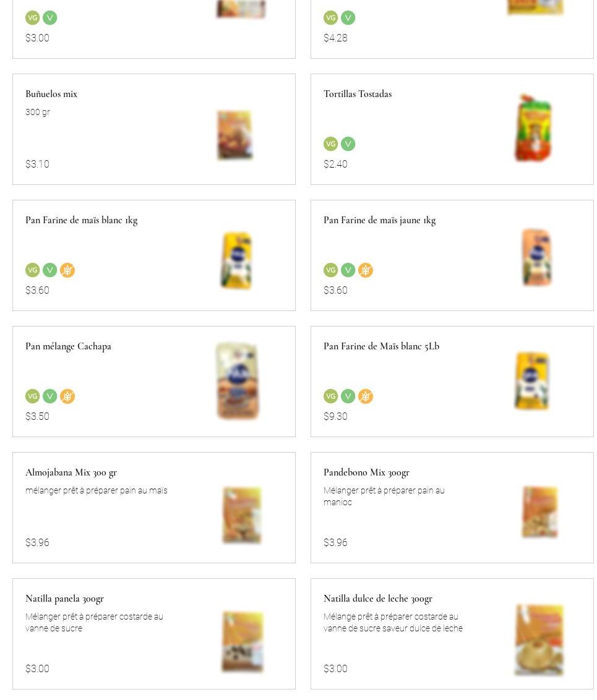Select the Almojabana Mix 300 gr title
597x700 pixels.
pyautogui.click(x=71, y=472)
